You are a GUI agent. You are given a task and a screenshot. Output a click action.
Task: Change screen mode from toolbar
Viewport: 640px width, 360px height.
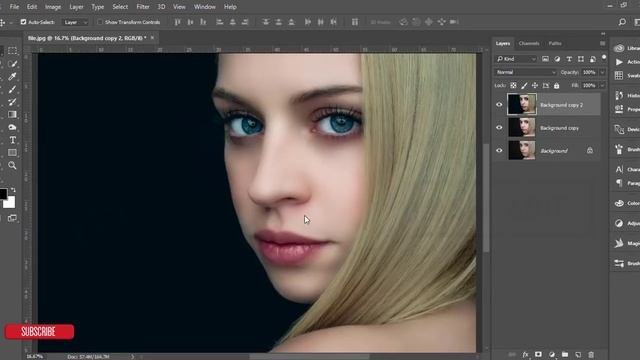point(12,218)
